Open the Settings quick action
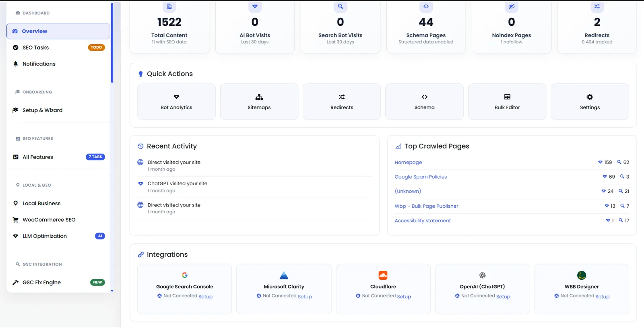644x328 pixels. click(x=590, y=101)
